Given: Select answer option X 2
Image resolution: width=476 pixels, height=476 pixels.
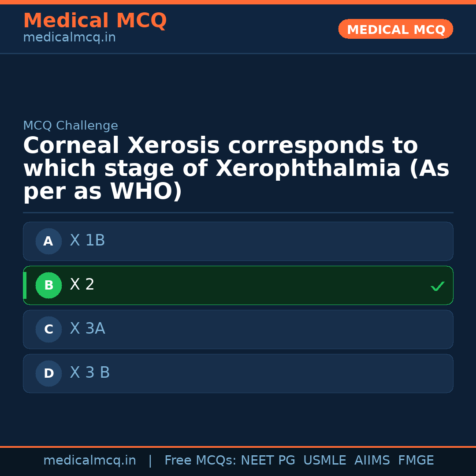Looking at the screenshot, I should click(238, 285).
